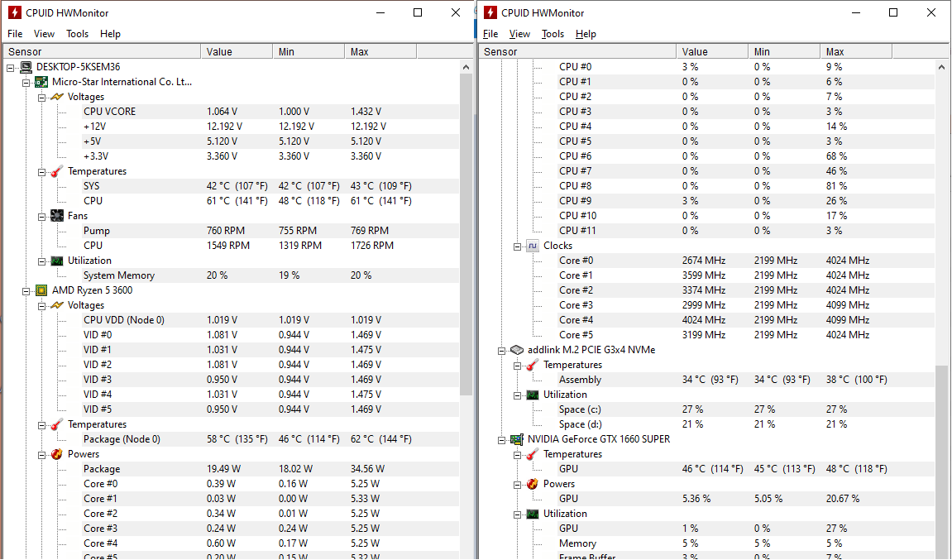Click the addlink NVMe drive icon

click(x=517, y=350)
